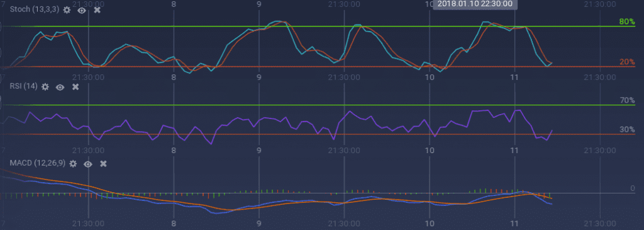Click the MACD zero level label
The width and height of the screenshot is (644, 230).
pyautogui.click(x=633, y=188)
